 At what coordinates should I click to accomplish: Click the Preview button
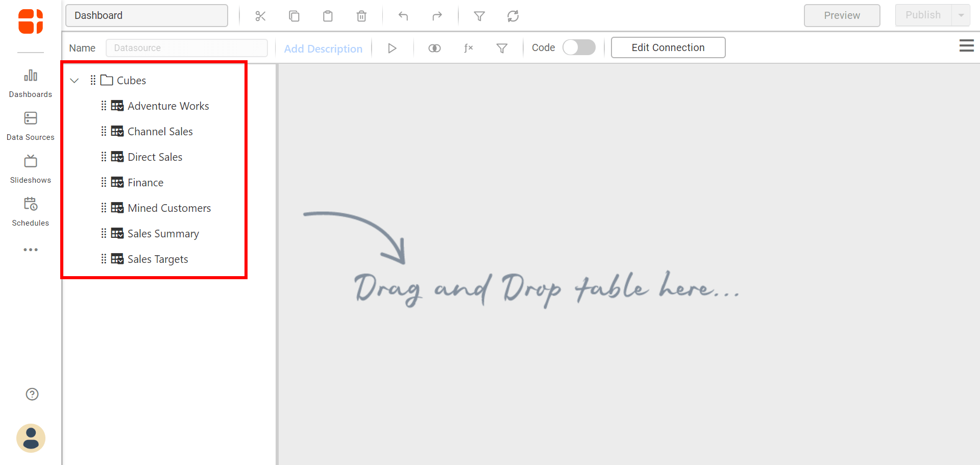tap(842, 15)
